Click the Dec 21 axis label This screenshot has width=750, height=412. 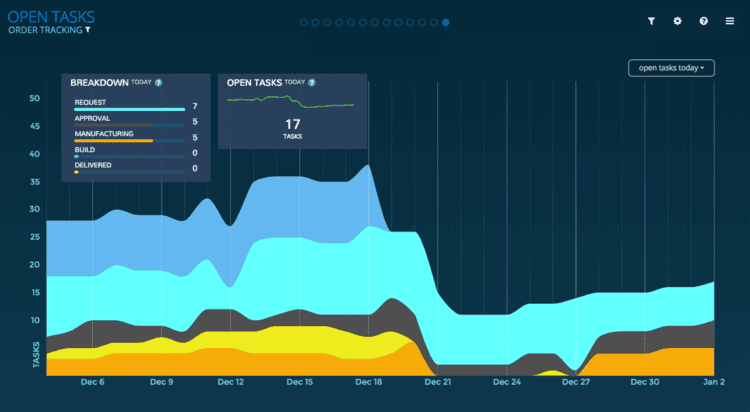click(x=438, y=382)
